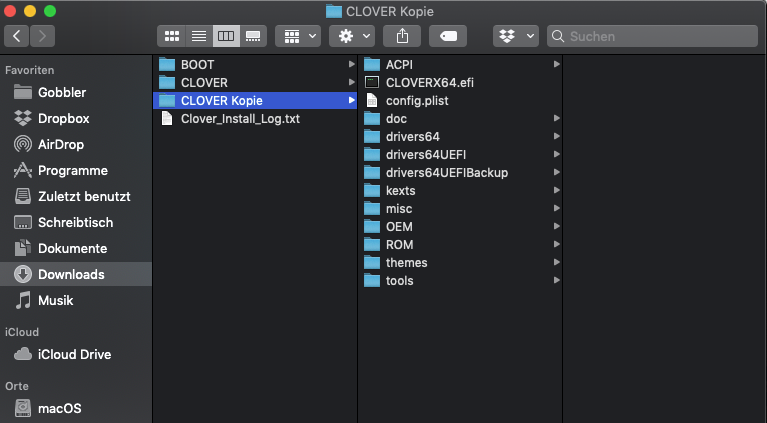This screenshot has height=423, width=767.
Task: Expand CLOVER folder via its arrow
Action: click(x=351, y=82)
